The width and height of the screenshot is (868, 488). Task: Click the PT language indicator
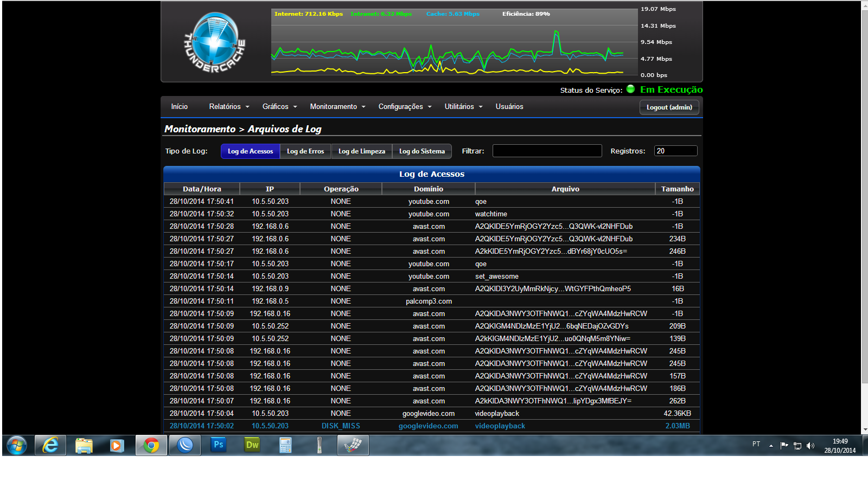click(x=756, y=444)
